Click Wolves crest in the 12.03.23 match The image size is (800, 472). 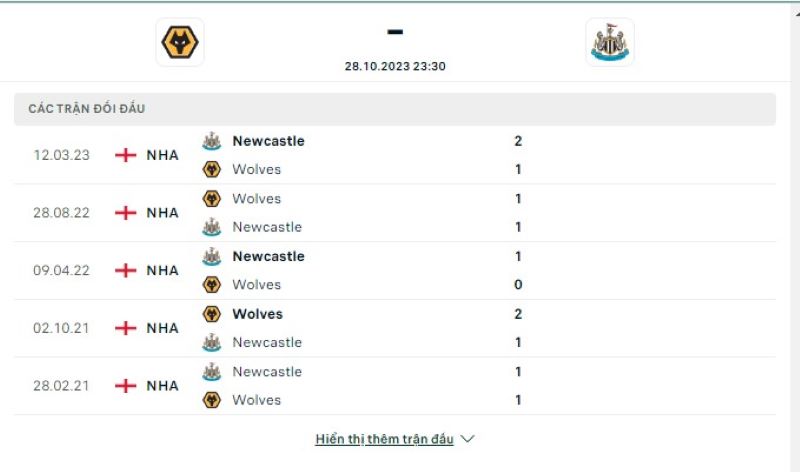(x=212, y=169)
